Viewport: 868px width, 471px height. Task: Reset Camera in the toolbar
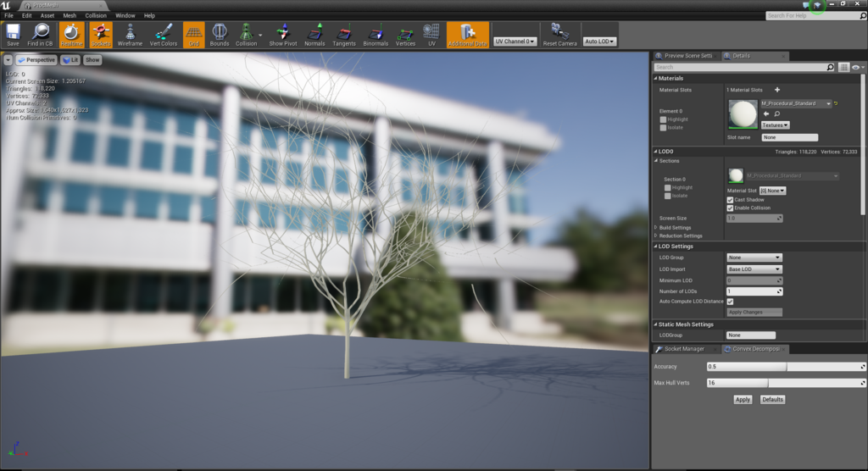click(559, 35)
